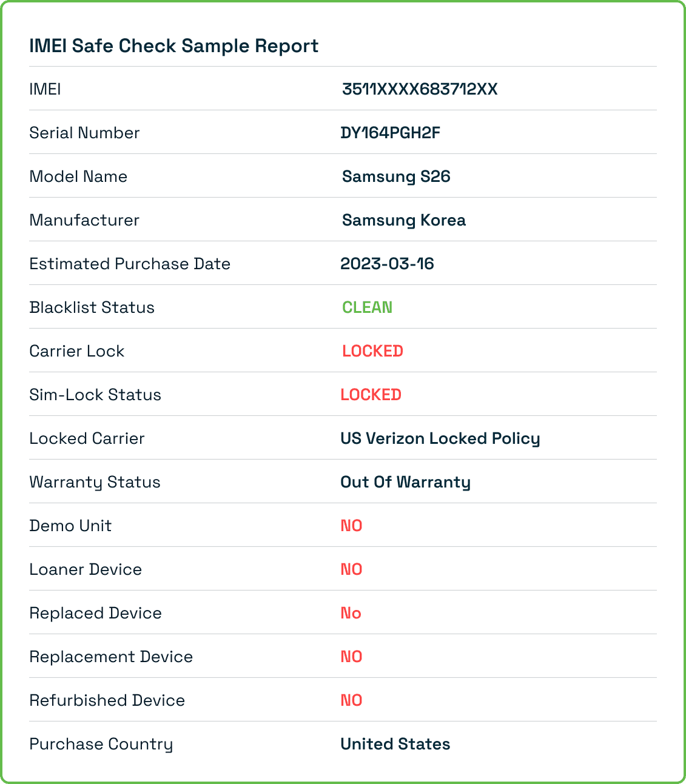Click the Samsung Korea manufacturer value

click(x=403, y=220)
